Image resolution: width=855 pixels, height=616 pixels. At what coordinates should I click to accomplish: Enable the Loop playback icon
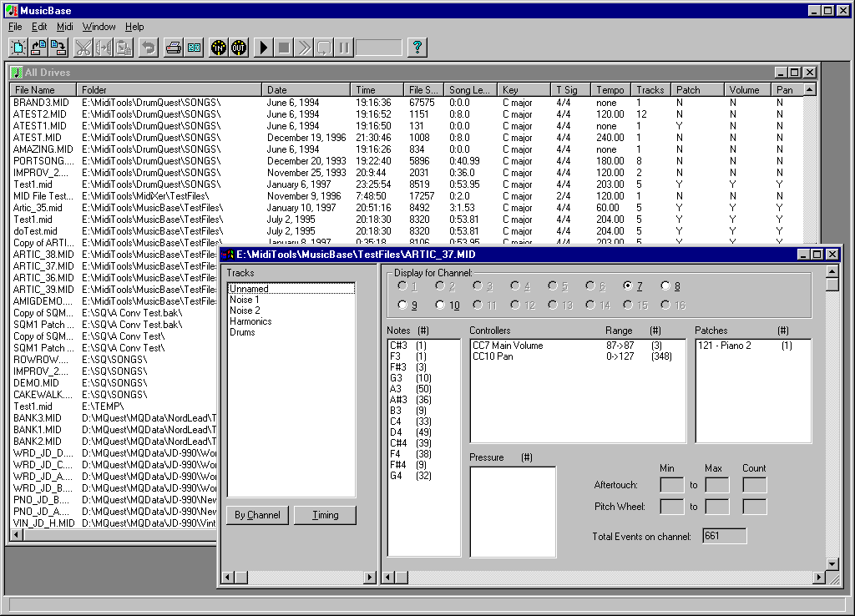(325, 48)
